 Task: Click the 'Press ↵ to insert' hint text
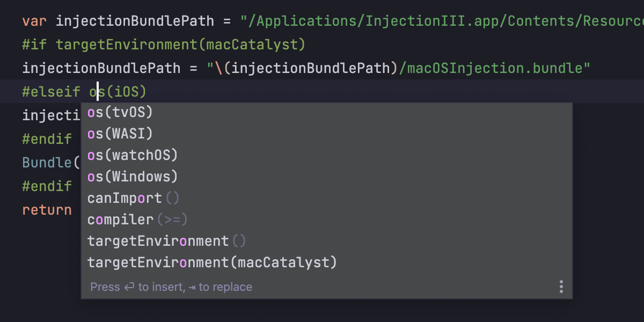pos(136,287)
